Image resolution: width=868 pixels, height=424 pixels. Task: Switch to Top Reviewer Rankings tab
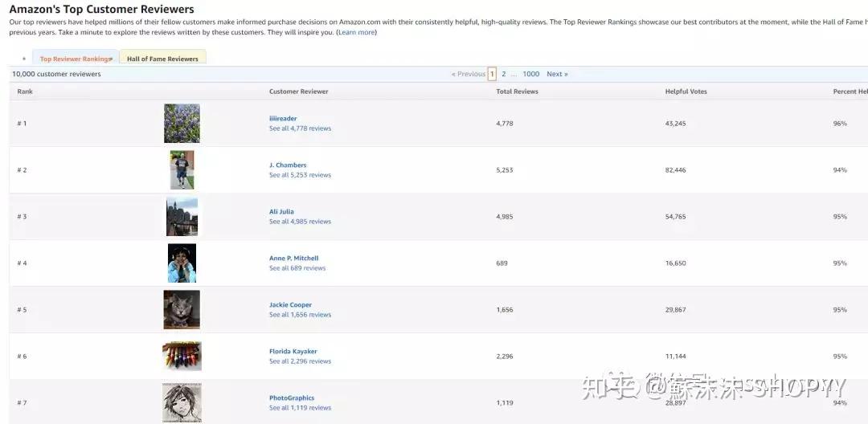click(x=76, y=59)
